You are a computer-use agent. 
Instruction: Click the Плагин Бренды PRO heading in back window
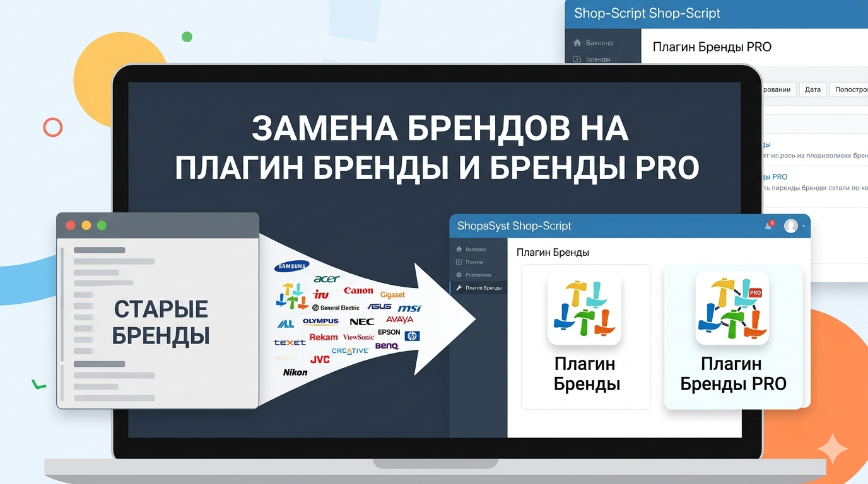[712, 47]
